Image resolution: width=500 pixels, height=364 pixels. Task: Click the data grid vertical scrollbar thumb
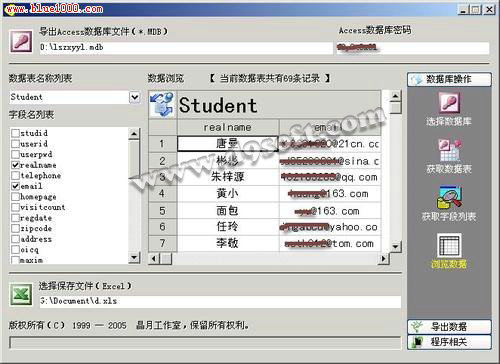[395, 108]
